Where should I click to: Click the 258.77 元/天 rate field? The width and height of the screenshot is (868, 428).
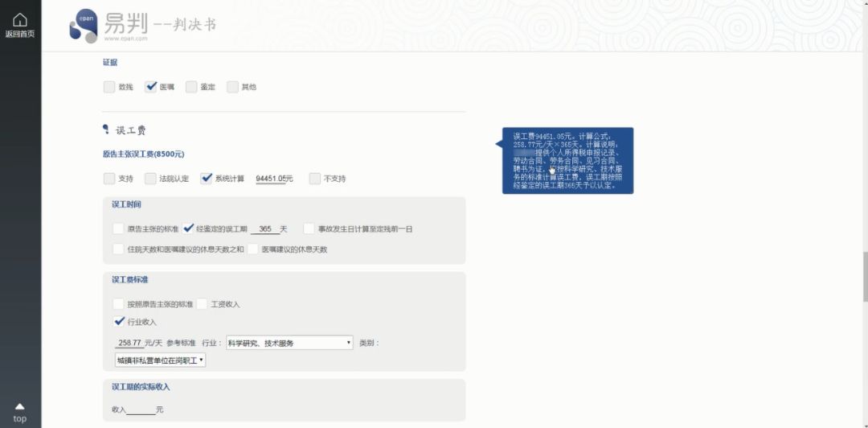click(x=125, y=343)
